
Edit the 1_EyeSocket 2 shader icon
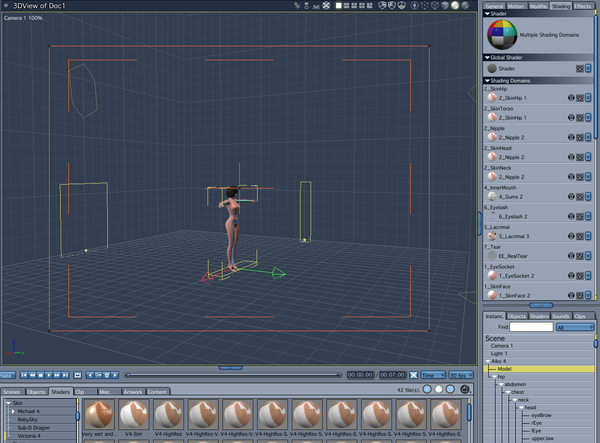pyautogui.click(x=580, y=275)
